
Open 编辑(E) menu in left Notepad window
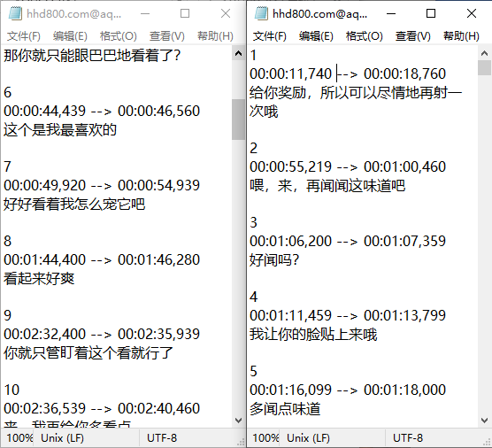tap(70, 36)
